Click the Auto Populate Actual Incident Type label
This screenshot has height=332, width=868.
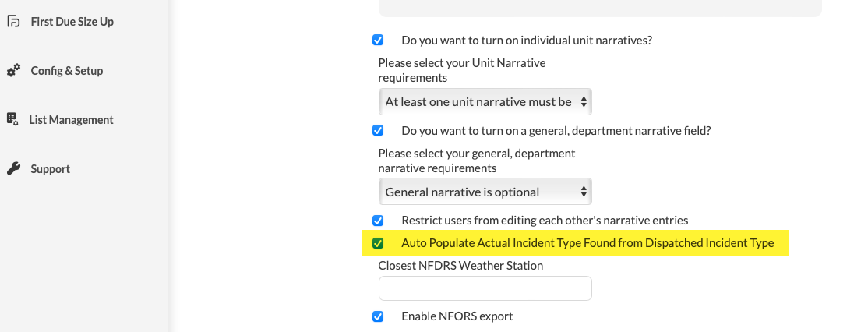pyautogui.click(x=587, y=243)
